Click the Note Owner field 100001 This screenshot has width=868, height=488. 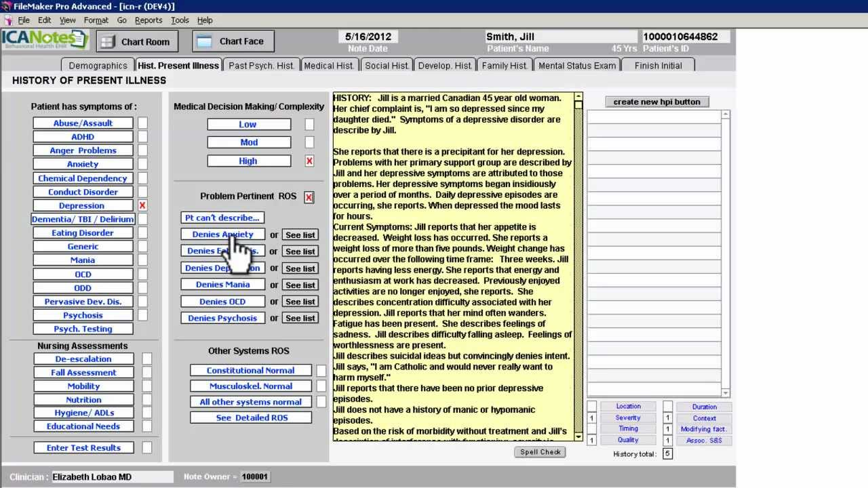tap(255, 477)
